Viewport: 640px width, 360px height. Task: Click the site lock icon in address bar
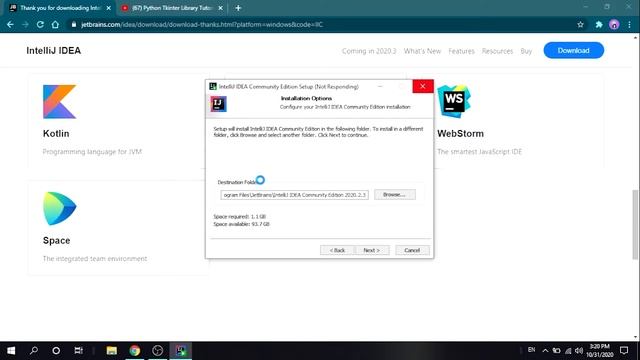point(73,24)
